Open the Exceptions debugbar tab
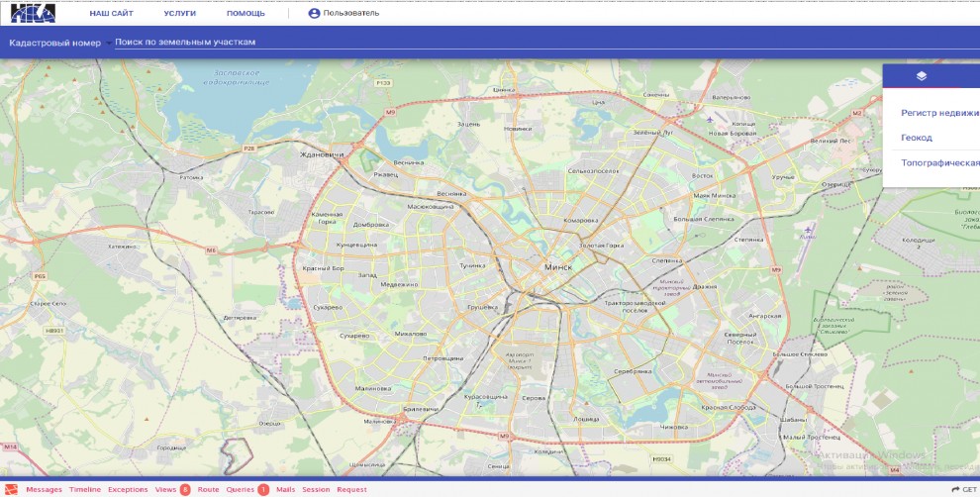This screenshot has width=980, height=497. pyautogui.click(x=128, y=489)
